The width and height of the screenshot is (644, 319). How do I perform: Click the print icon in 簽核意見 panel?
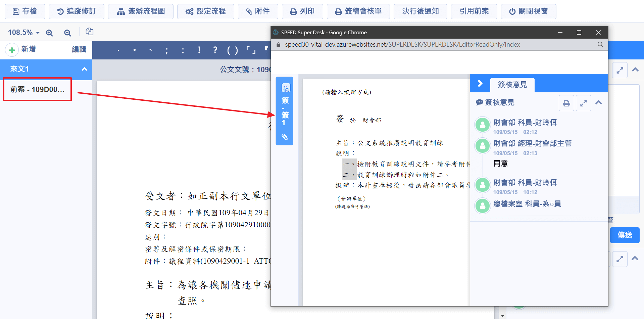pos(566,103)
